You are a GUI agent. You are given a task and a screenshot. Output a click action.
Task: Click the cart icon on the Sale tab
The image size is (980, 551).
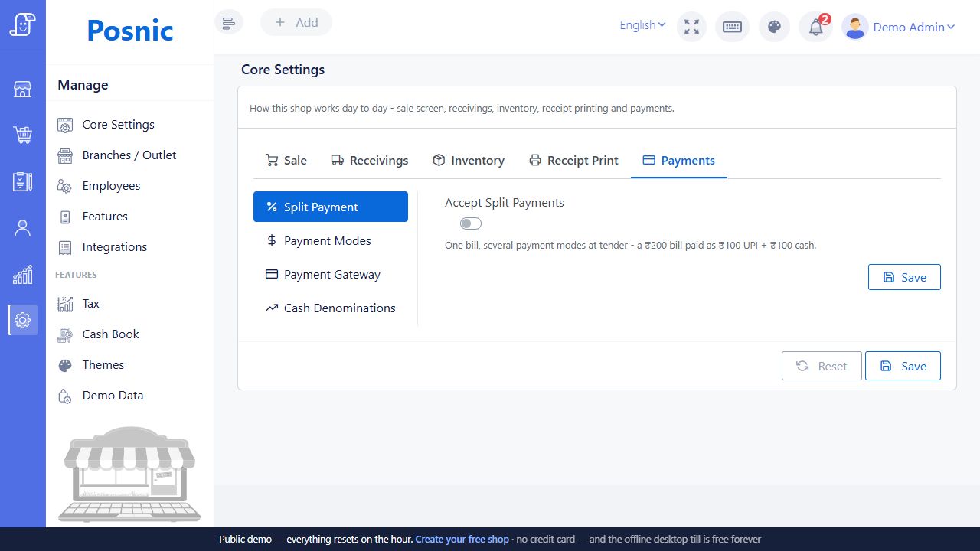272,160
